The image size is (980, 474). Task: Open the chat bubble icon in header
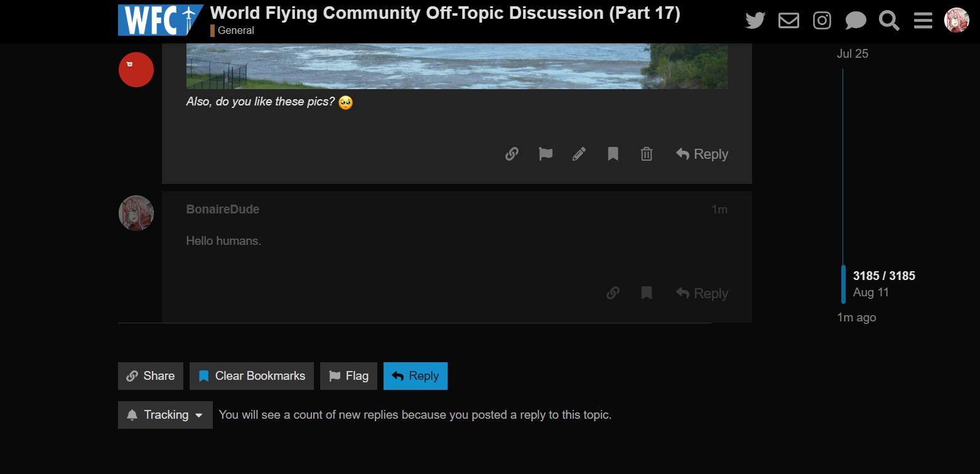[856, 21]
